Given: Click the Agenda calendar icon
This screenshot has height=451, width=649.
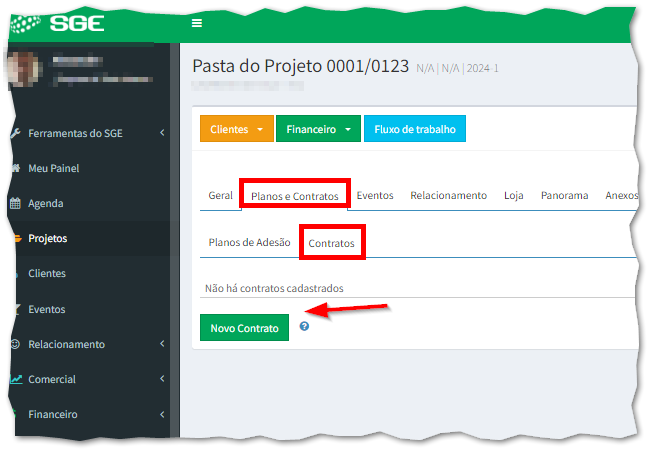Looking at the screenshot, I should [15, 203].
